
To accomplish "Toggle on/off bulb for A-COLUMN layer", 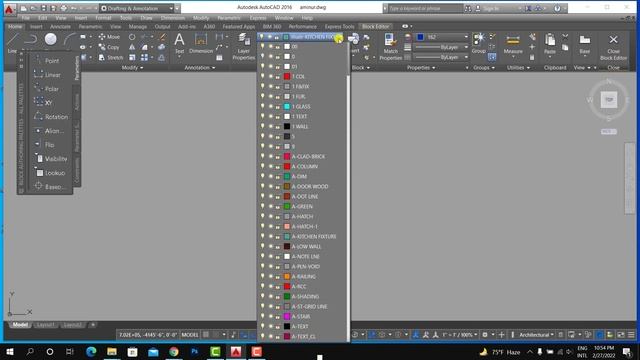I will coord(262,166).
